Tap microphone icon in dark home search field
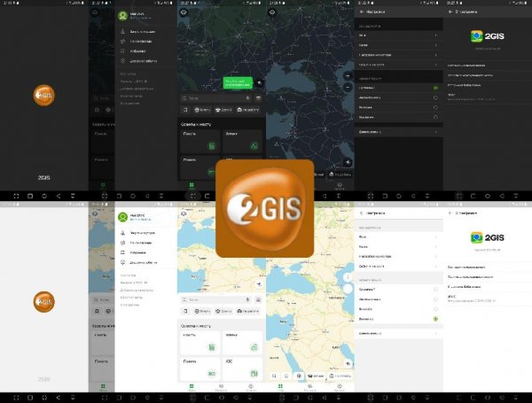The height and width of the screenshot is (403, 532). tap(247, 98)
